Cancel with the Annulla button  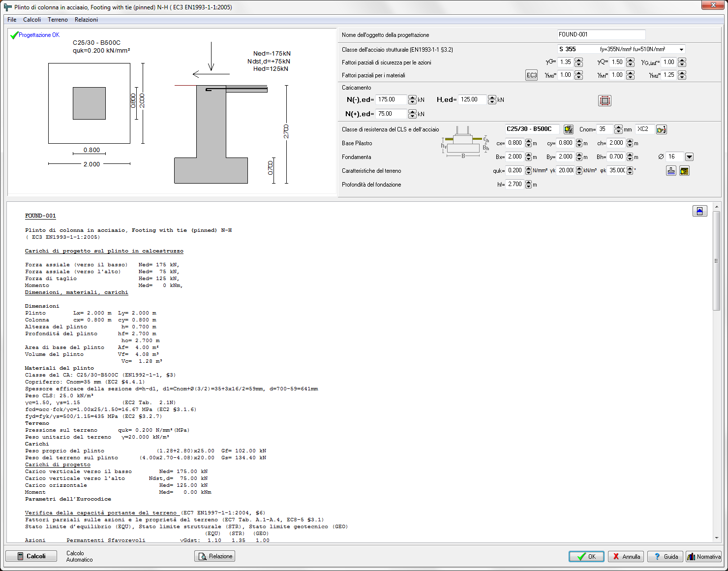click(626, 557)
